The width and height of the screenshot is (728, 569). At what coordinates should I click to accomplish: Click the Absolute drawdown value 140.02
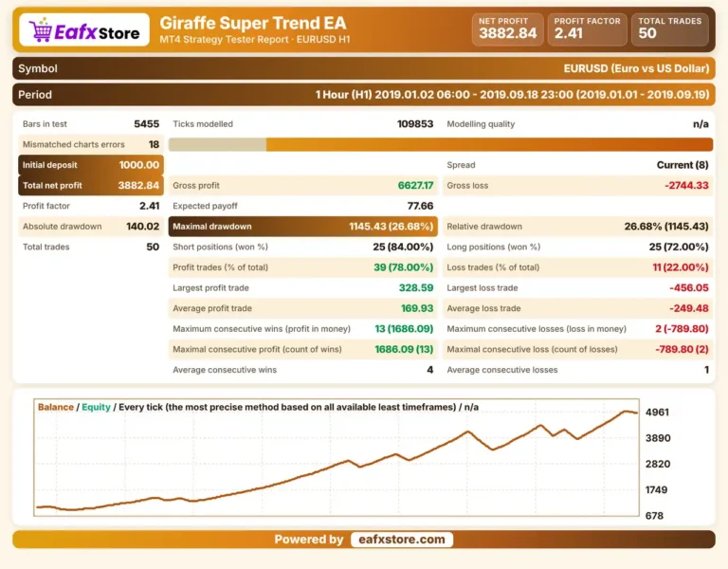pyautogui.click(x=142, y=227)
